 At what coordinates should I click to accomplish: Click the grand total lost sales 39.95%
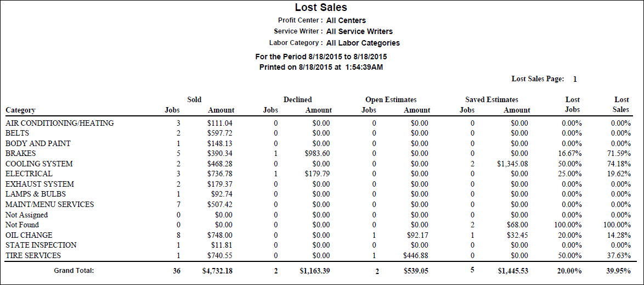617,271
